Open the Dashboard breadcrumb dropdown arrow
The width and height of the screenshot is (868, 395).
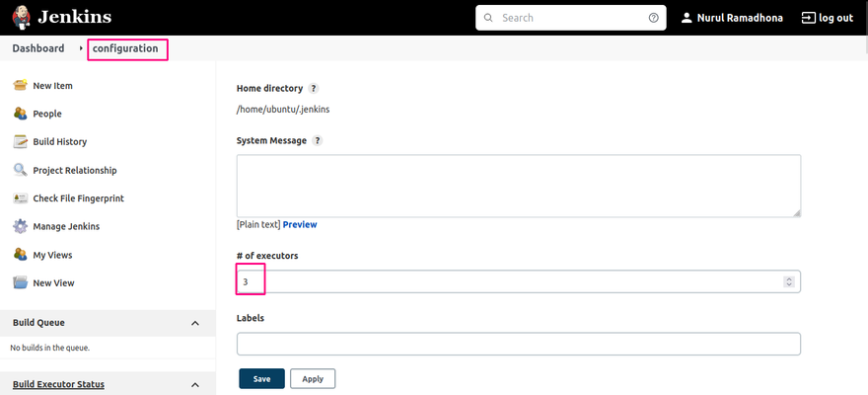coord(81,48)
